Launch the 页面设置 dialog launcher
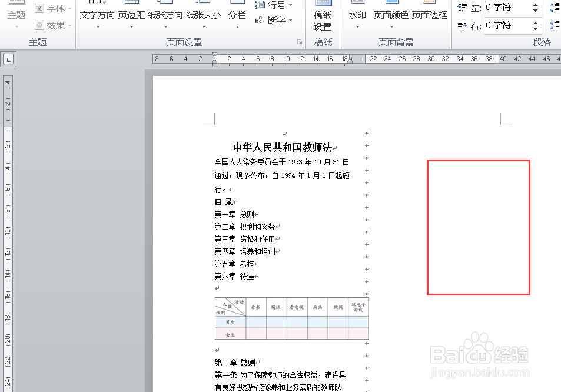561x392 pixels. 299,42
